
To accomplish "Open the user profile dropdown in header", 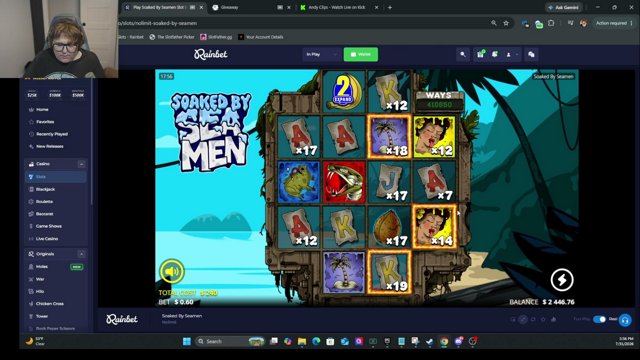I will coord(512,54).
